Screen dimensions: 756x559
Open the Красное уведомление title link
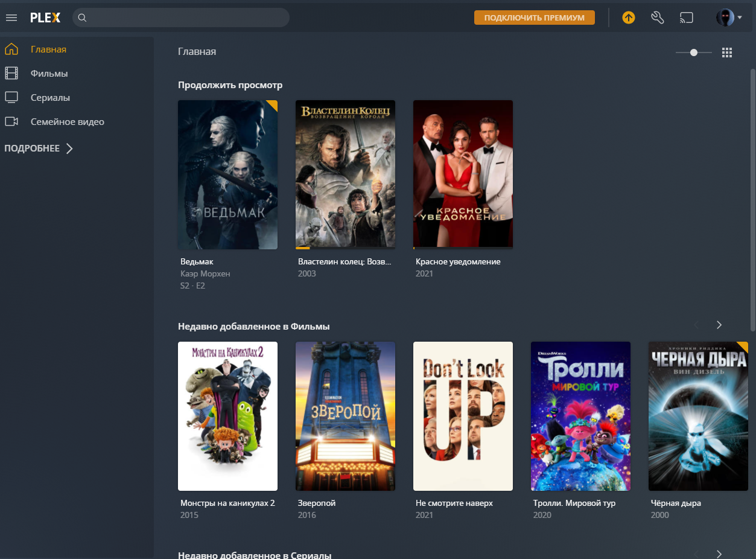coord(458,262)
